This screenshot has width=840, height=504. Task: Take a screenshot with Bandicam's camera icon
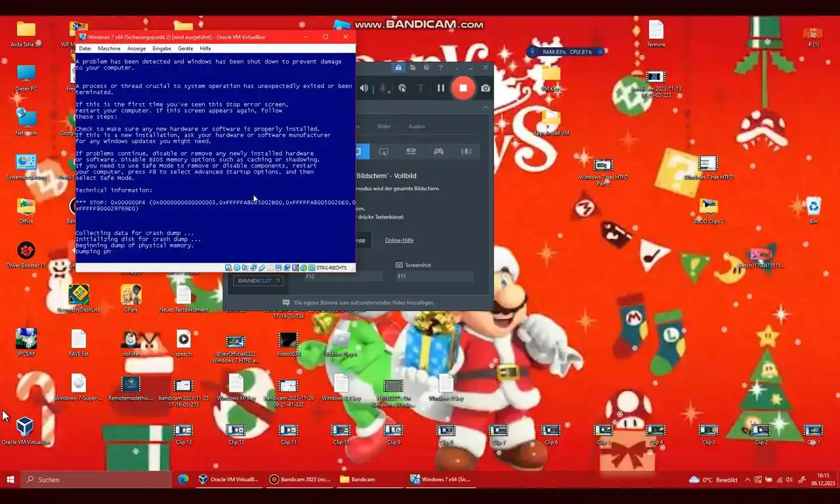pyautogui.click(x=486, y=88)
